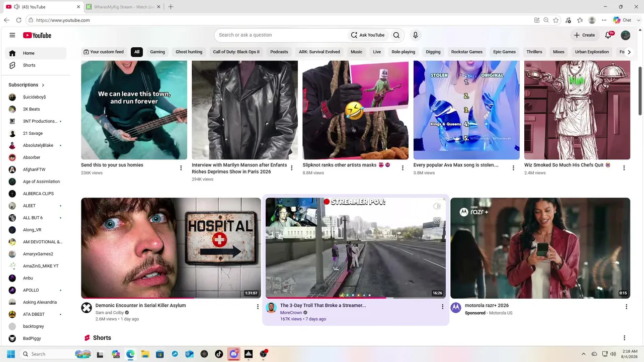
Task: Select the Podcasts filter chip
Action: (279, 52)
